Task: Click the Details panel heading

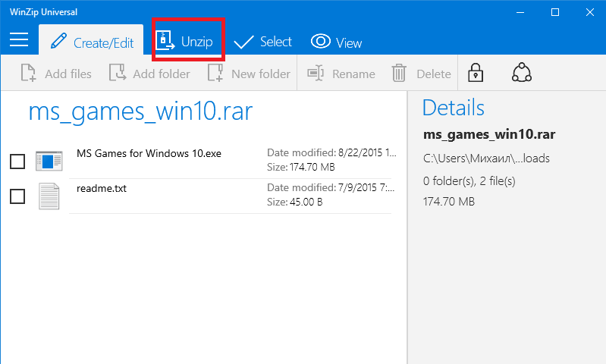Action: point(453,108)
